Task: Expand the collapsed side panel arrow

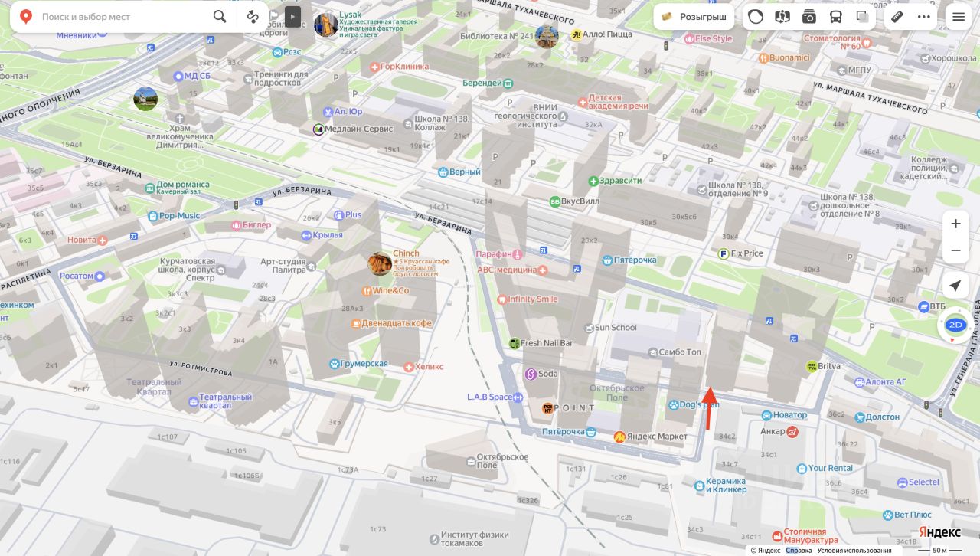Action: pyautogui.click(x=292, y=16)
